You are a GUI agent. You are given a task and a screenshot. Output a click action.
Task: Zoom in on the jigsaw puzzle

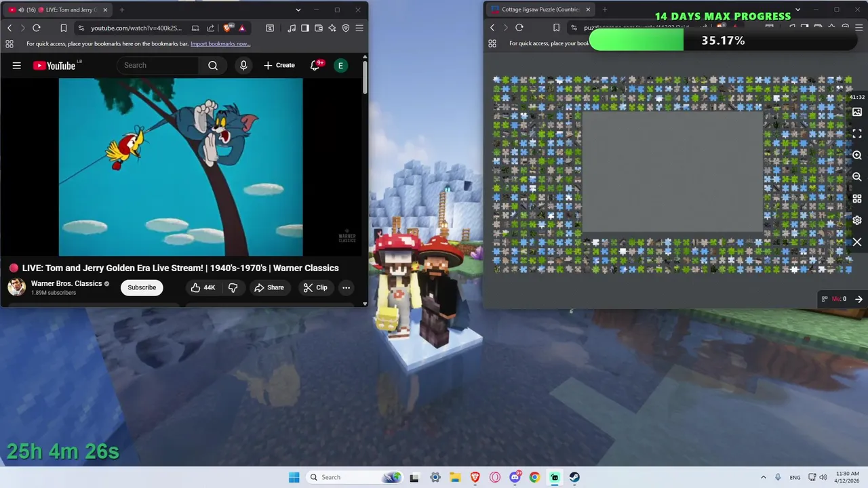pos(857,155)
